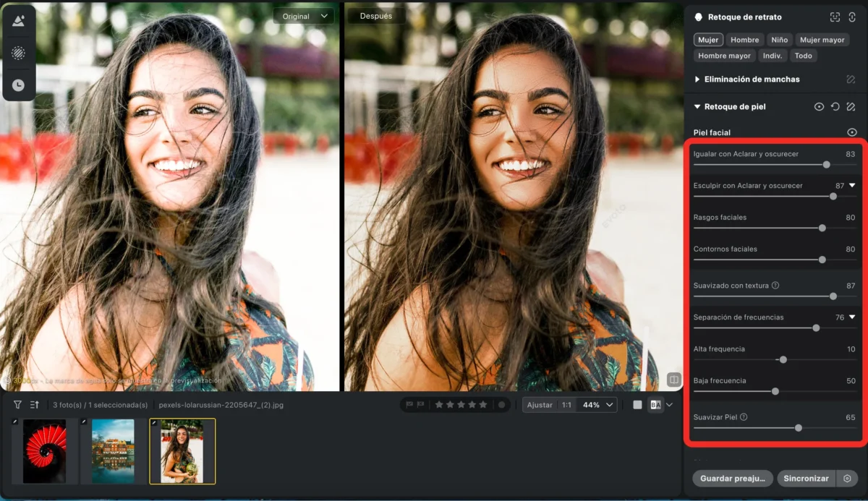Click the file name pexels-lolarussian-2205647_(2).jpg
The width and height of the screenshot is (868, 501).
(x=221, y=405)
